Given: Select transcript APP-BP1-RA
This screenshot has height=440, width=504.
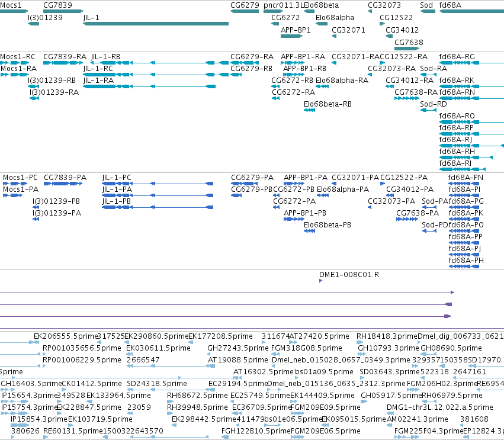Looking at the screenshot, I should point(292,63).
